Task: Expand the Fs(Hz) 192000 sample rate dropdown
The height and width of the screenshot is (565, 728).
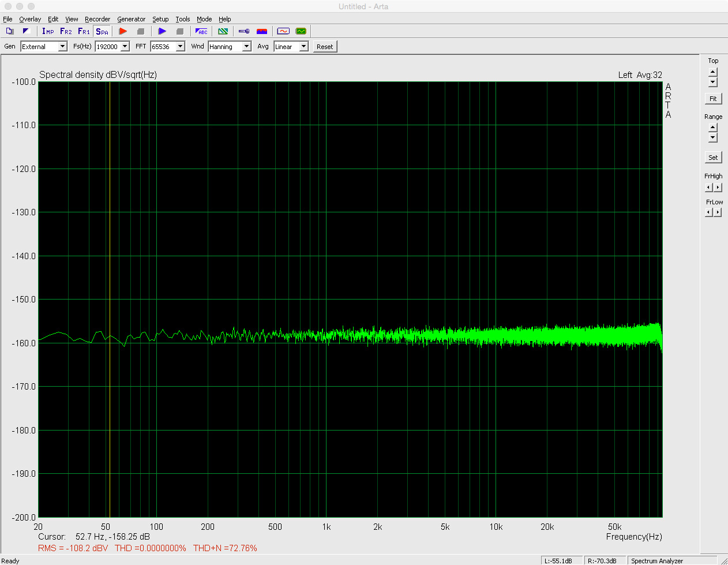Action: coord(125,47)
